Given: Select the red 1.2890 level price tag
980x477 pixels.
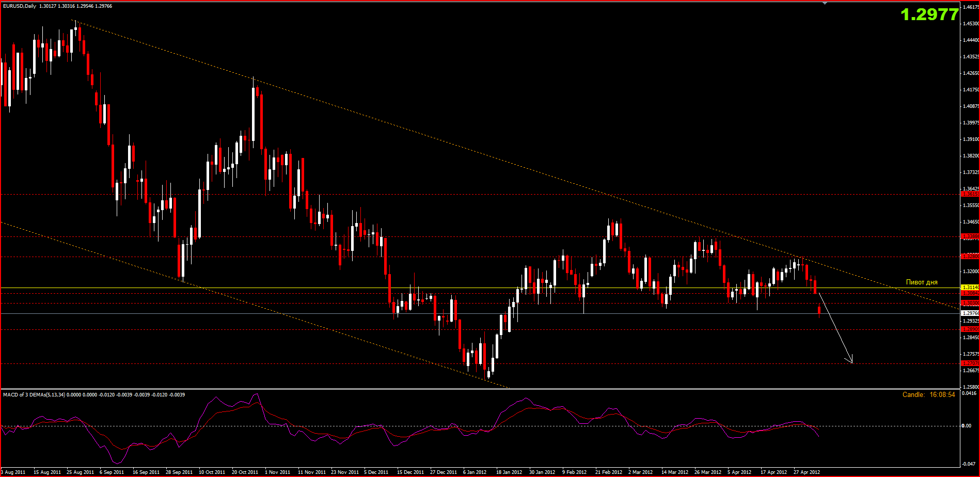Looking at the screenshot, I should click(970, 329).
